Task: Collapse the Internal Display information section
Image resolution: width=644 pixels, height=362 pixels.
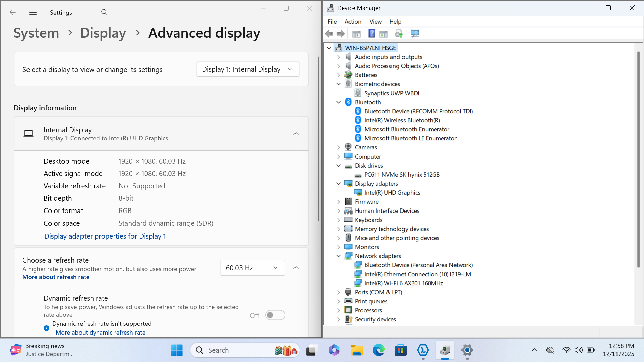Action: pos(296,134)
